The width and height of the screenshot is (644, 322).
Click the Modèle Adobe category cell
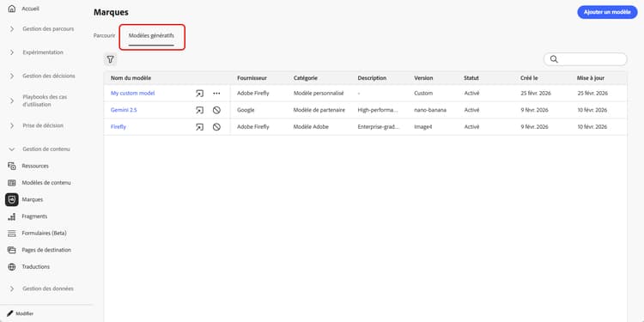pyautogui.click(x=311, y=127)
